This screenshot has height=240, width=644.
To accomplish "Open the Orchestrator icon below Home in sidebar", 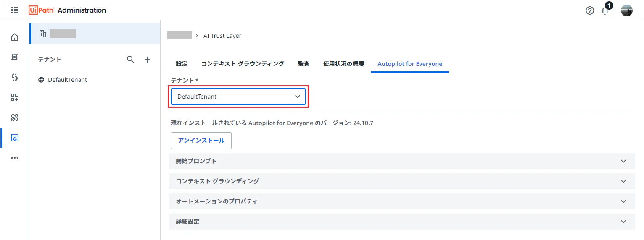I will point(15,57).
